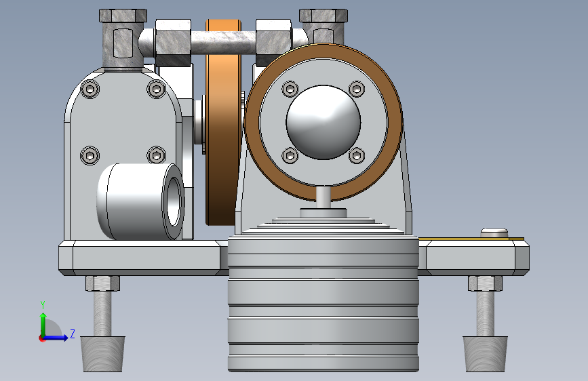The width and height of the screenshot is (588, 381).
Task: Select the left base plate section
Action: [143, 258]
